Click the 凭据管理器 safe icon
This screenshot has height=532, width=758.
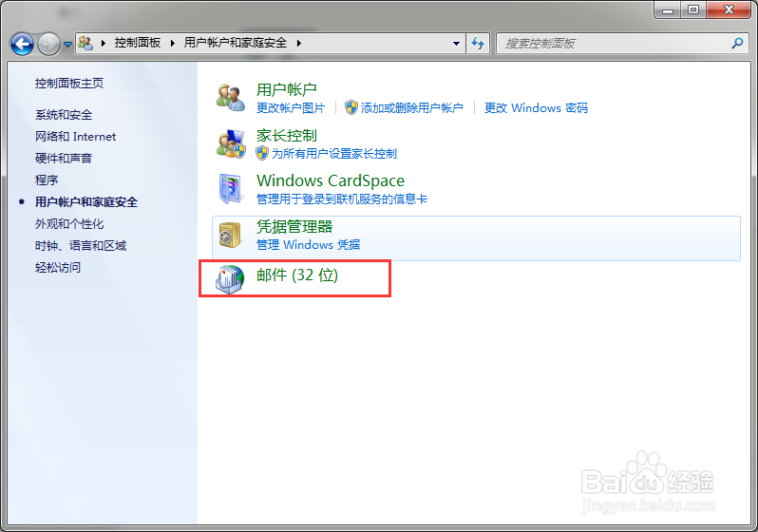click(230, 235)
